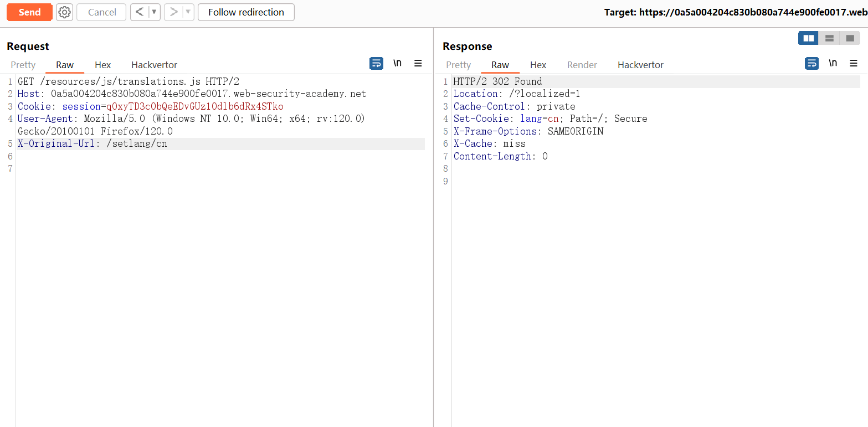Toggle word wrap in Request panel
The height and width of the screenshot is (427, 868).
point(376,63)
